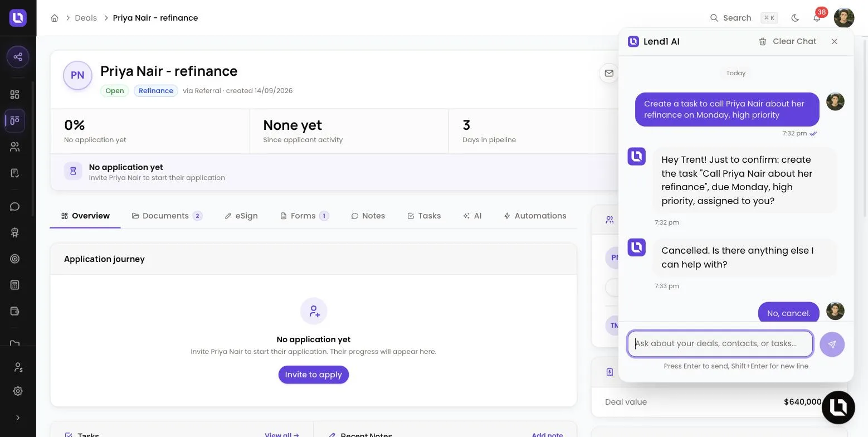Click the PN avatar in deal header
Screen dimensions: 868x437
tap(77, 75)
